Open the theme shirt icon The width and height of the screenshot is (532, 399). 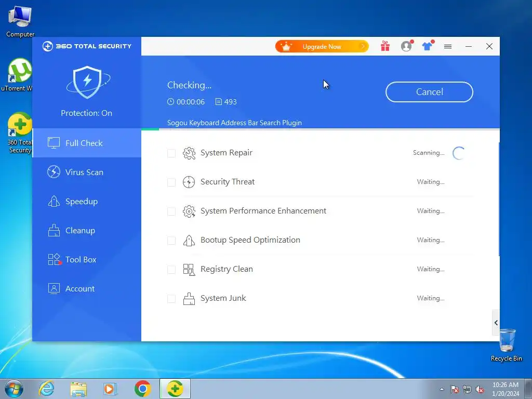tap(428, 46)
